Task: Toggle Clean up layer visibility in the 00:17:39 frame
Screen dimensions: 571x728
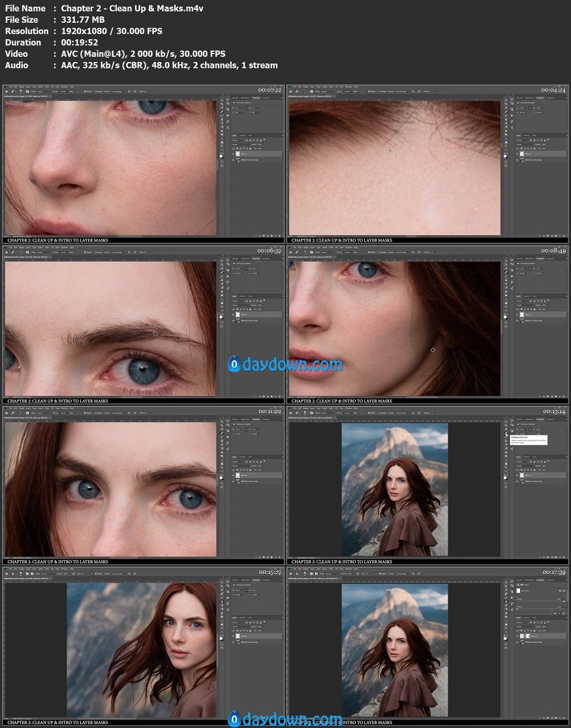Action: click(x=517, y=636)
